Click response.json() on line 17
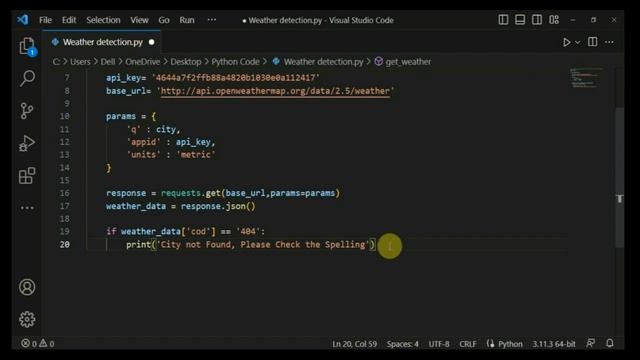The width and height of the screenshot is (640, 360). [x=218, y=206]
